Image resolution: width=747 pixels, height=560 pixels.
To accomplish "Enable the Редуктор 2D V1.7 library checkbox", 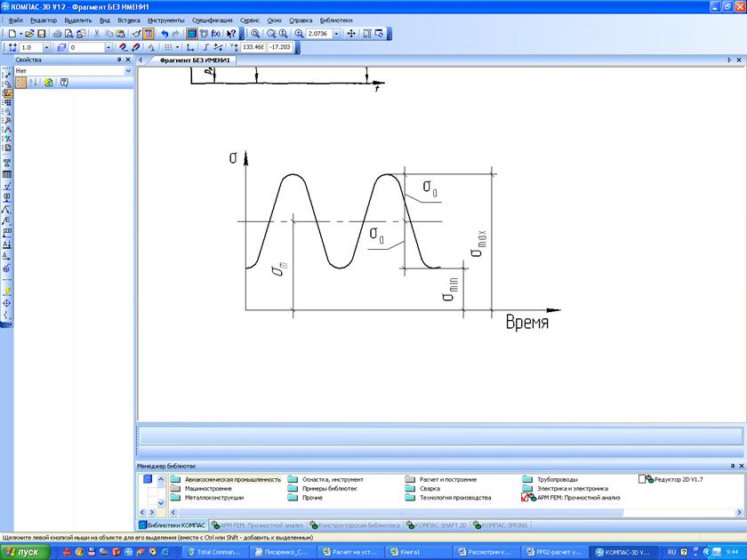I will (644, 479).
